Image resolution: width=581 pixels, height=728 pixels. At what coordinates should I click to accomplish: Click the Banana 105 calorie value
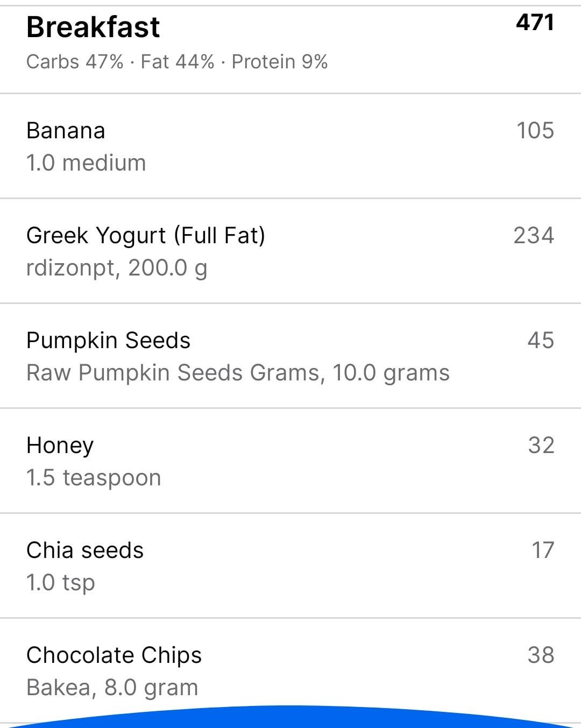click(535, 130)
